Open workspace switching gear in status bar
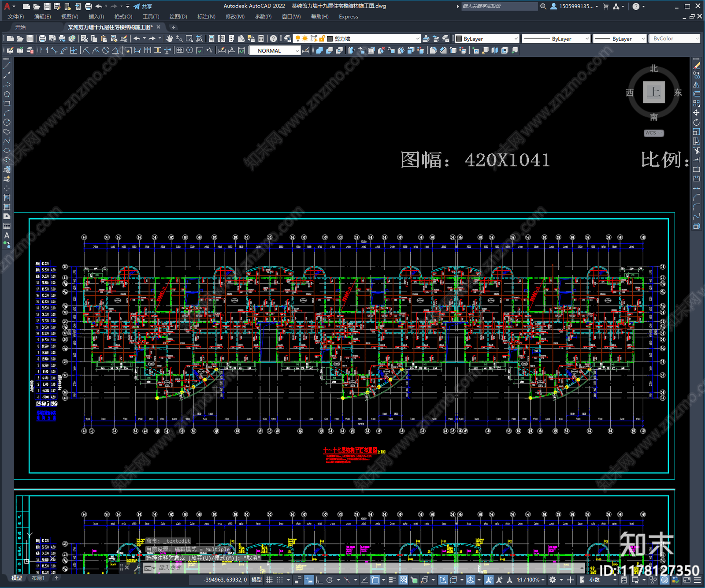 [x=553, y=580]
